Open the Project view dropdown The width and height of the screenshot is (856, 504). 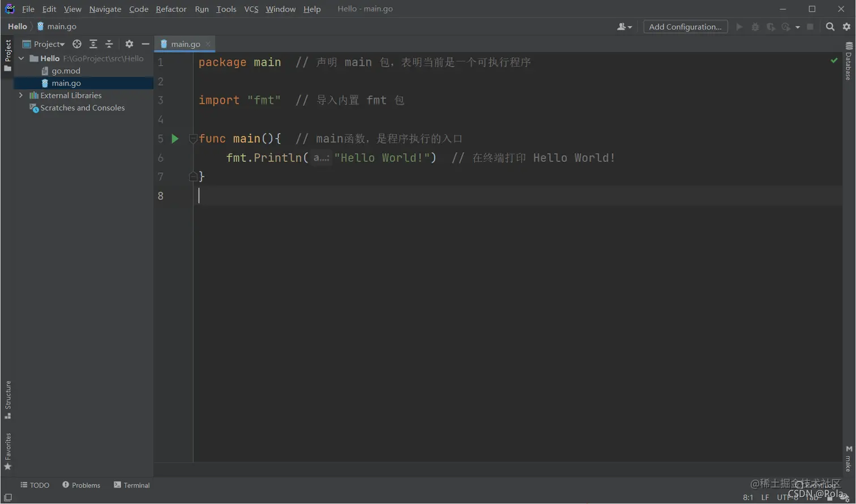click(x=44, y=44)
